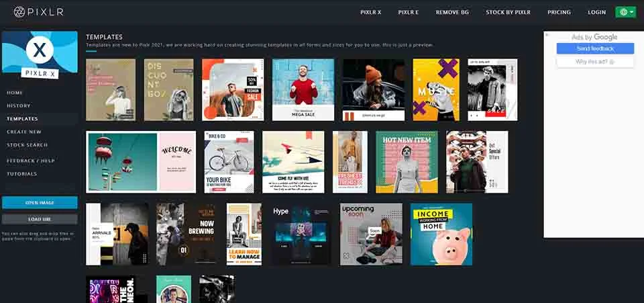Open Stock by Pixlr page

[x=508, y=12]
